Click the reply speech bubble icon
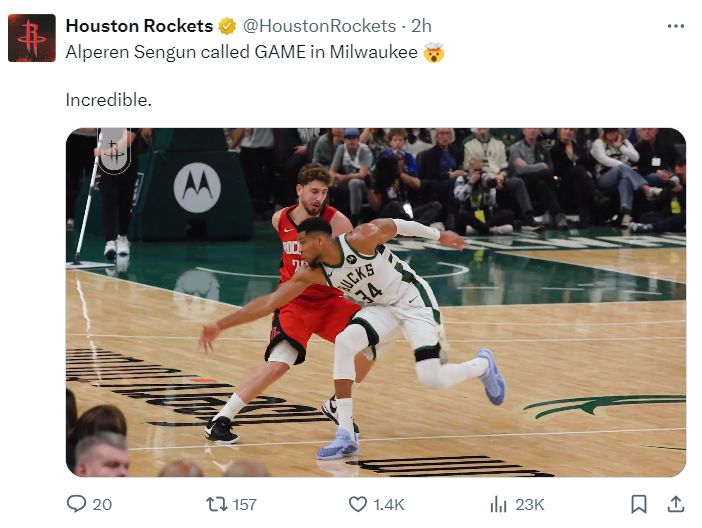Image resolution: width=702 pixels, height=528 pixels. coord(76,504)
